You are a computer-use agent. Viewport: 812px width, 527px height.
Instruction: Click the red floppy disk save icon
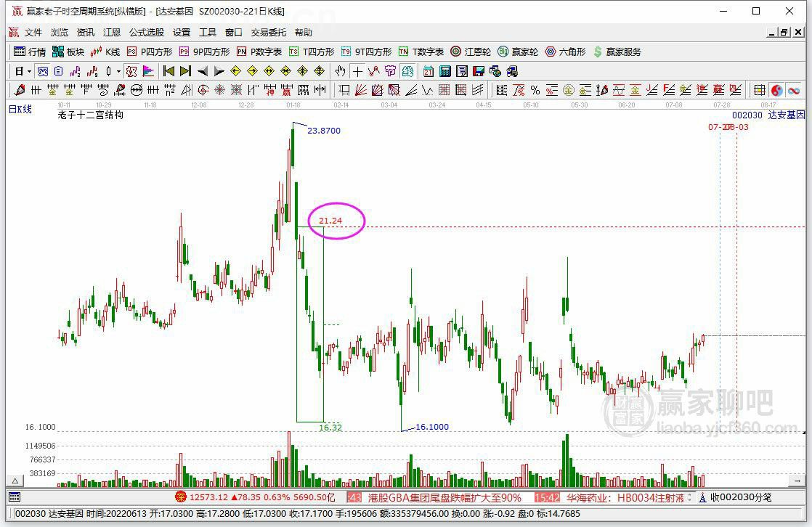click(479, 71)
